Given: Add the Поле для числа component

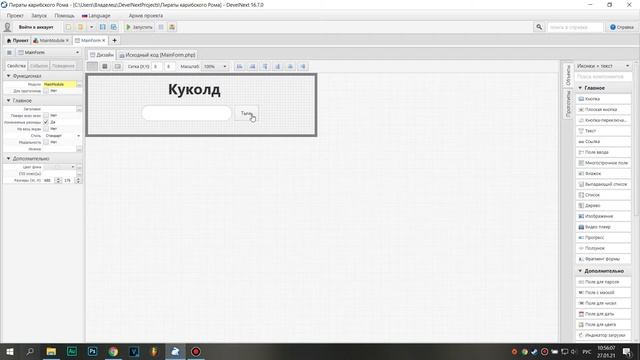Looking at the screenshot, I should (x=603, y=303).
